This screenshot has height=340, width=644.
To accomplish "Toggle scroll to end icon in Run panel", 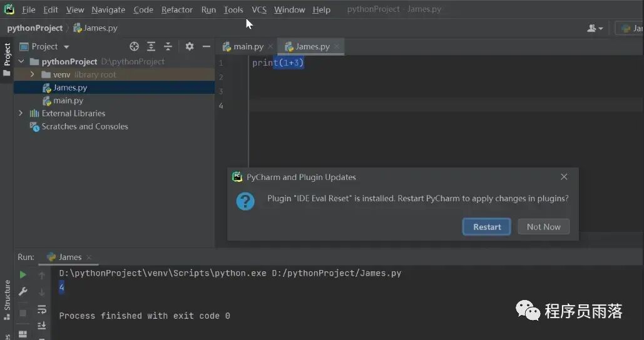I will click(41, 326).
